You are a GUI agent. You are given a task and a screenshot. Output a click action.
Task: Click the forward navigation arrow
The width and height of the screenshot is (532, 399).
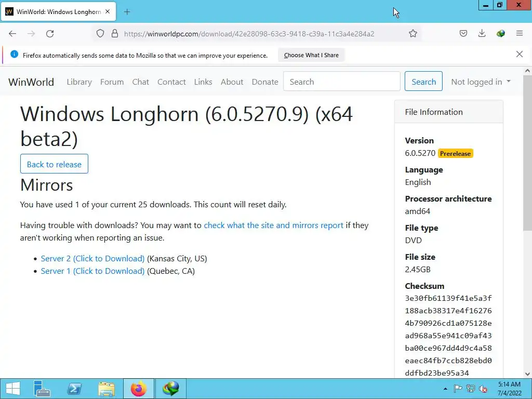point(31,34)
